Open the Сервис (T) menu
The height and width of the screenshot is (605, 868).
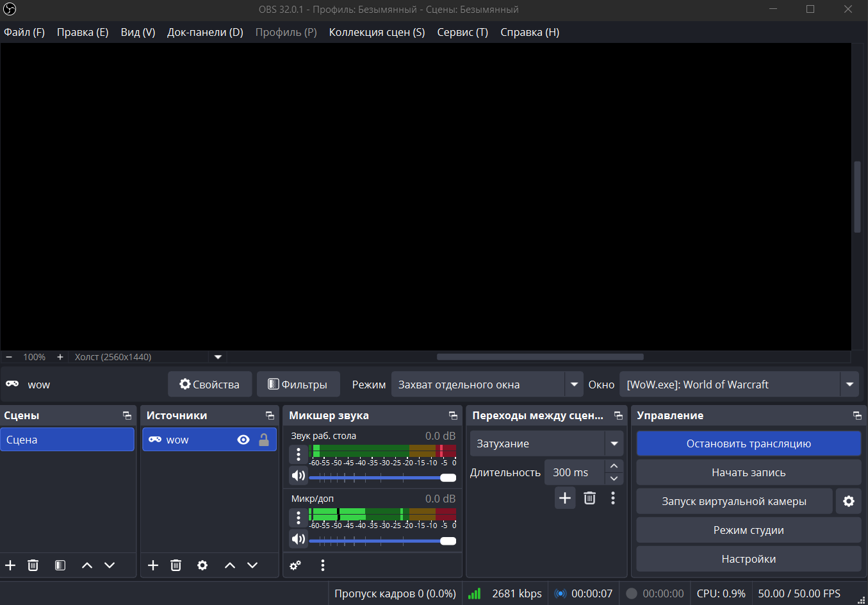point(462,32)
